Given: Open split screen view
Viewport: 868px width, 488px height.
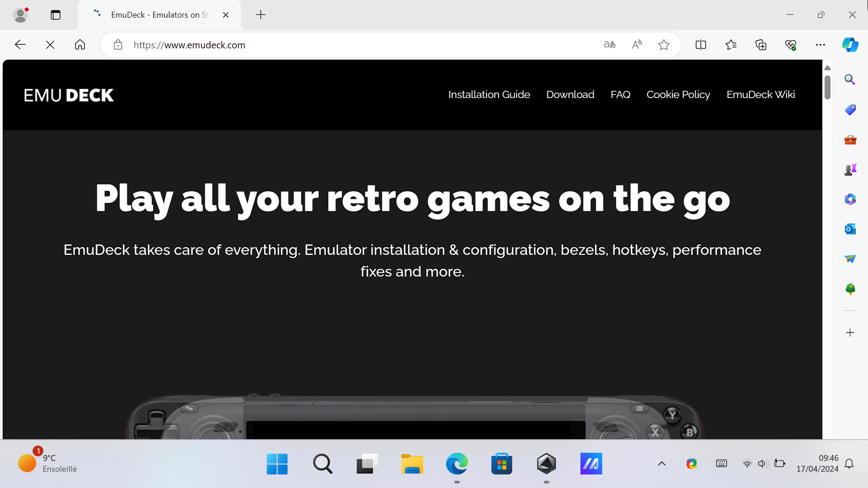Looking at the screenshot, I should pyautogui.click(x=701, y=45).
